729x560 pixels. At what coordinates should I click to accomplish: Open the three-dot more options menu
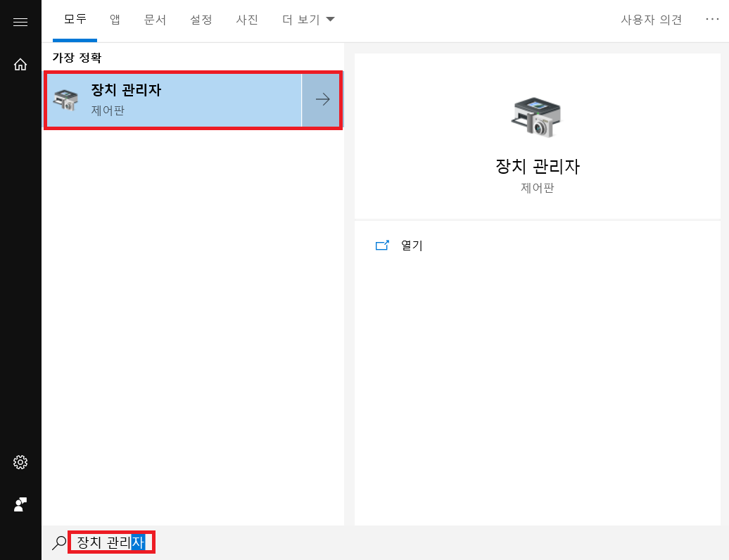[x=712, y=19]
